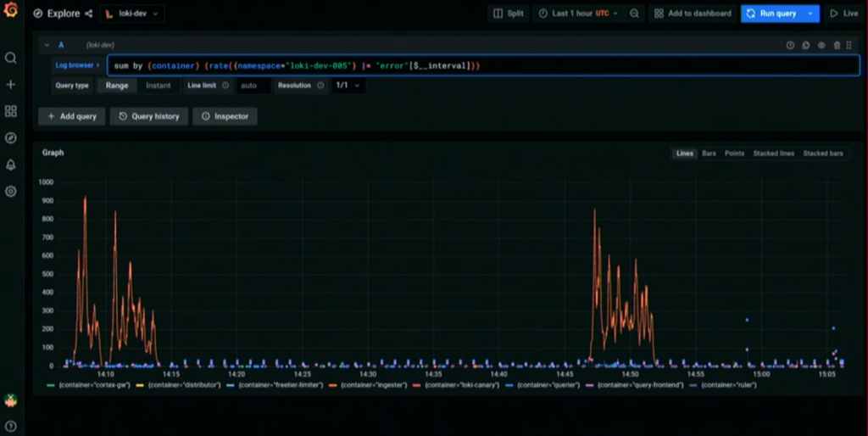Collapse query row A chevron
The width and height of the screenshot is (868, 436).
(x=47, y=46)
